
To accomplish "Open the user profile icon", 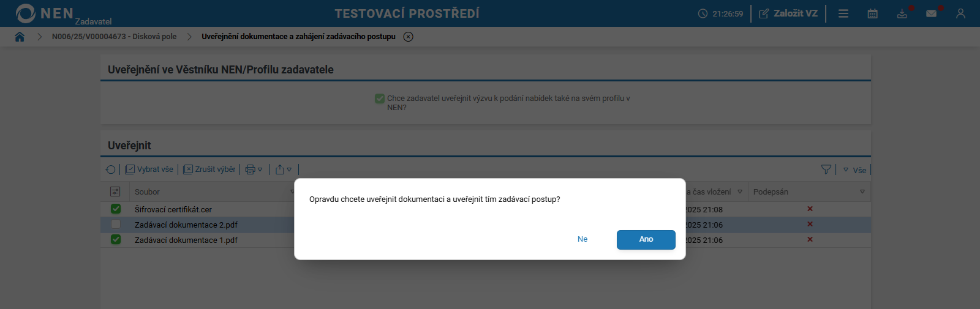I will coord(960,13).
